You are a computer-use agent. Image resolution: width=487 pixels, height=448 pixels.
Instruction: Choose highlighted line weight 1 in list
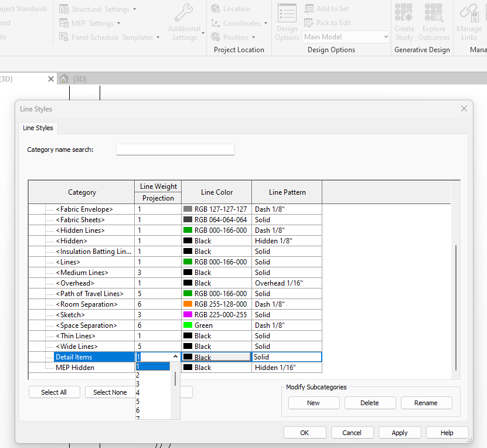click(x=153, y=366)
